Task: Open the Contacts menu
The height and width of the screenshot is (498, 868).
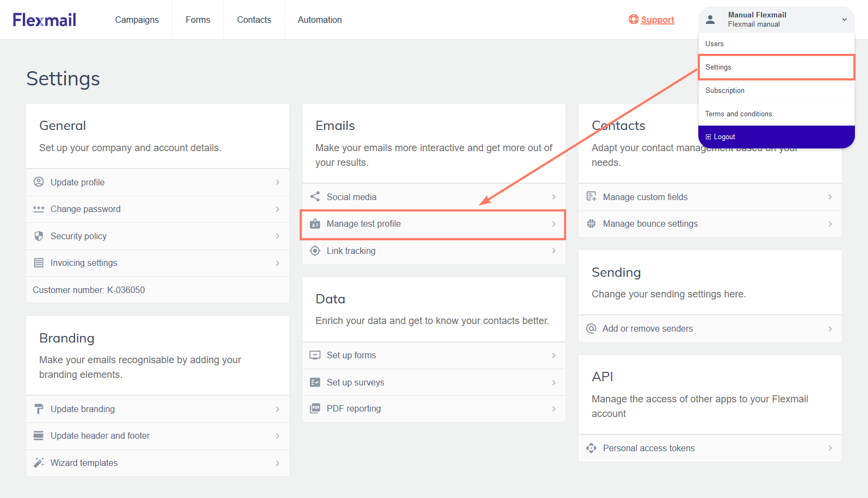Action: tap(254, 20)
